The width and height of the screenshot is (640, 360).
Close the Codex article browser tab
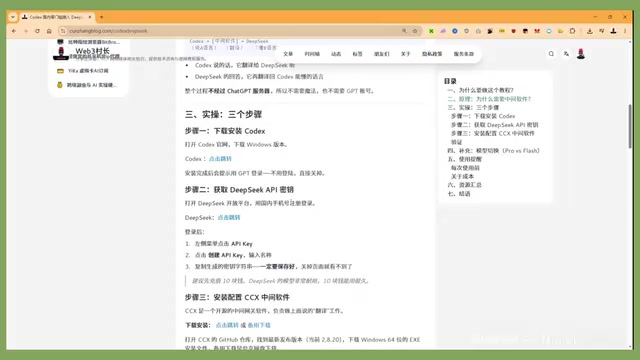click(x=90, y=17)
